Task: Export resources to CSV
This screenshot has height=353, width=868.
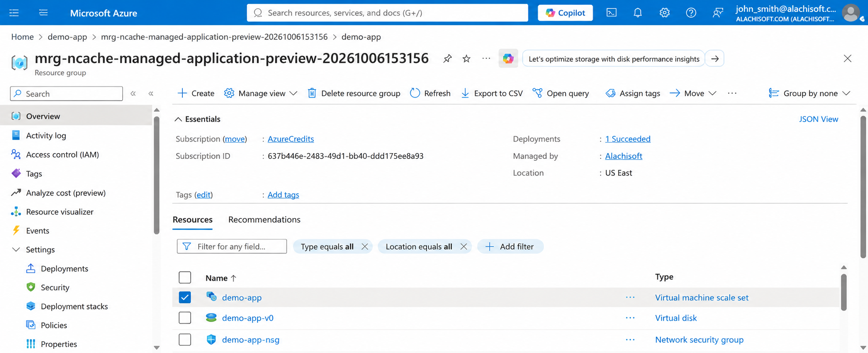Action: [492, 93]
